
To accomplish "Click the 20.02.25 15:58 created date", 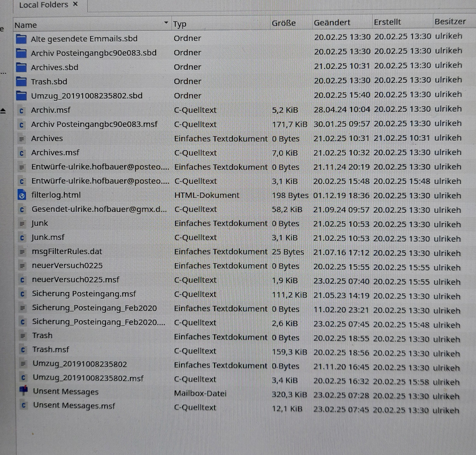I will point(401,382).
